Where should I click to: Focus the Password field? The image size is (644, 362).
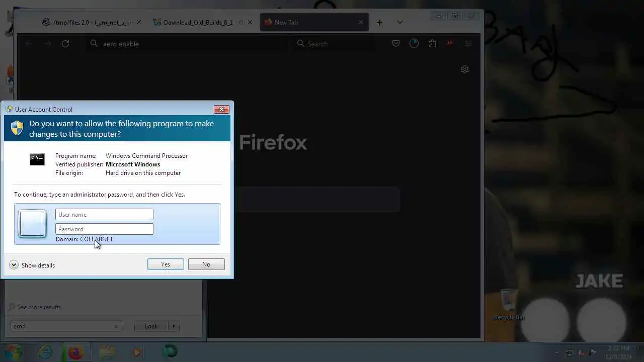104,229
